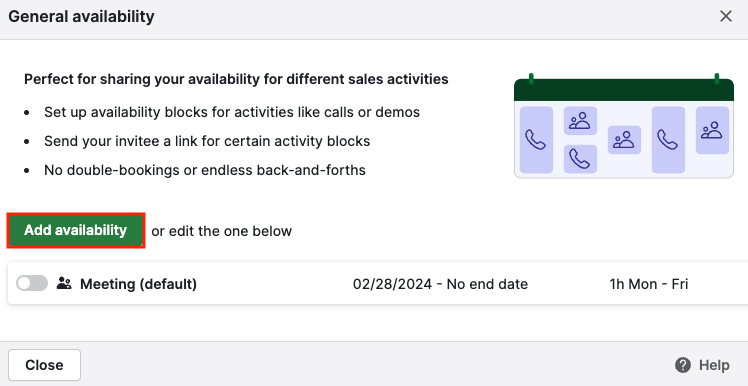Click the people icon beside Meeting (default)
The width and height of the screenshot is (748, 386).
(64, 283)
